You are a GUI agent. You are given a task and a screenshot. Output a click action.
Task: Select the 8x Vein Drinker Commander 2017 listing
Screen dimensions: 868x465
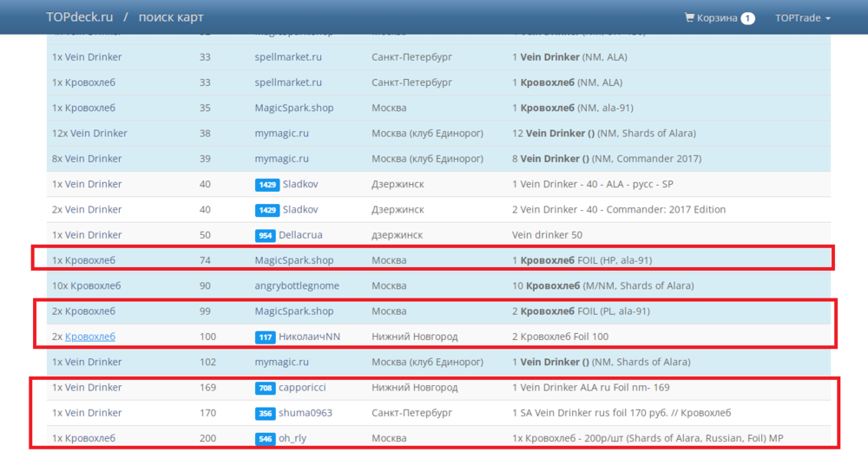tap(606, 159)
